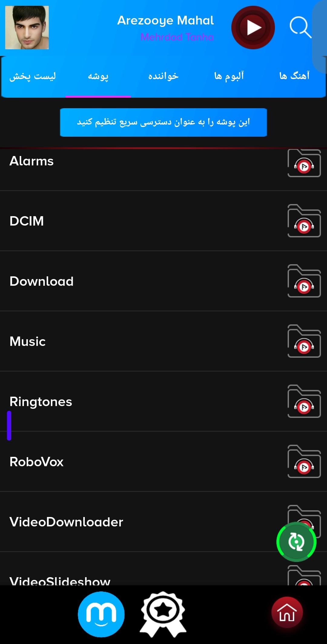The width and height of the screenshot is (327, 644).
Task: Tap the artist album art thumbnail
Action: (27, 28)
